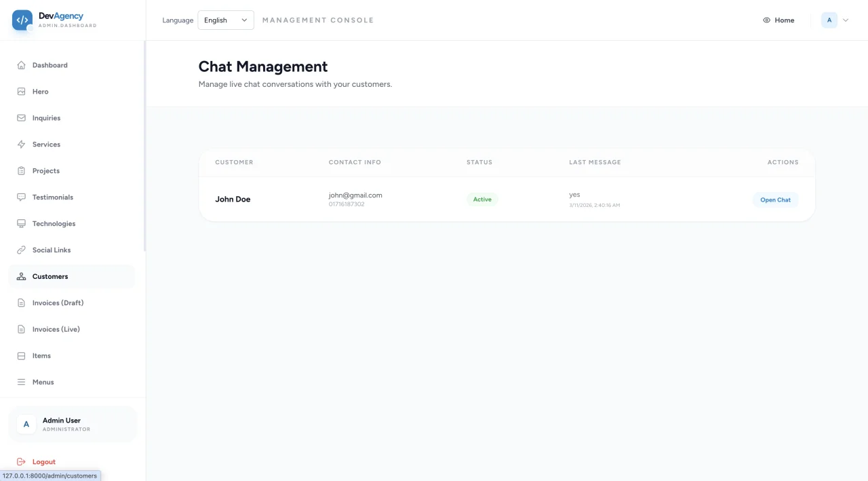The image size is (868, 481).
Task: Click the Services lightning bolt icon
Action: pos(21,145)
